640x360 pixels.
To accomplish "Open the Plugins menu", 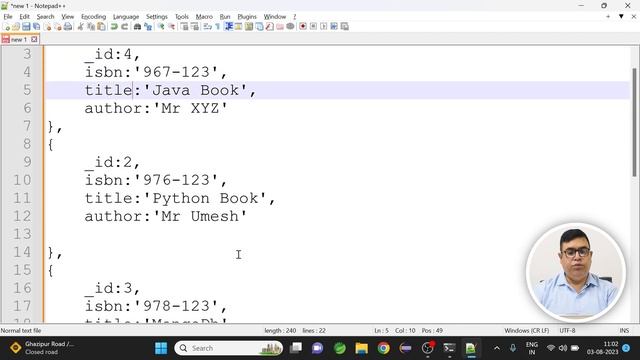I will pos(247,17).
